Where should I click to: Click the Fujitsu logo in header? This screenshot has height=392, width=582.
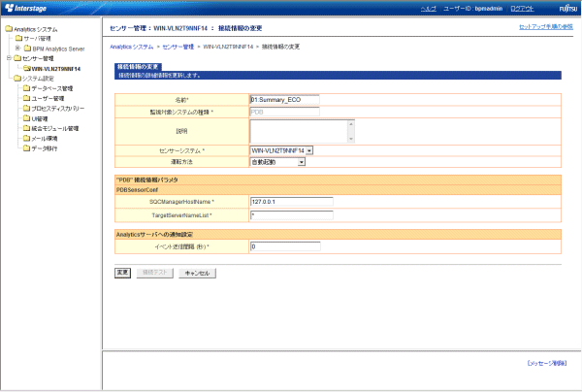(x=568, y=8)
